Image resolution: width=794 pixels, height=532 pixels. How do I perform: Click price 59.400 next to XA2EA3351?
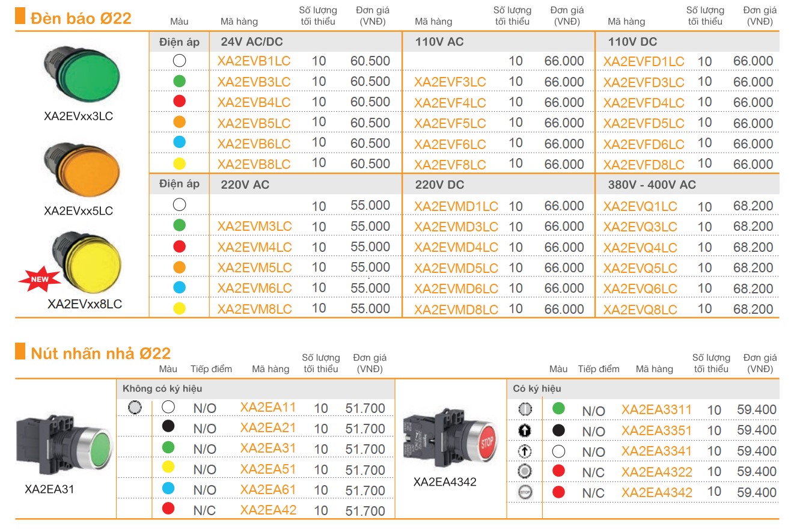point(757,430)
